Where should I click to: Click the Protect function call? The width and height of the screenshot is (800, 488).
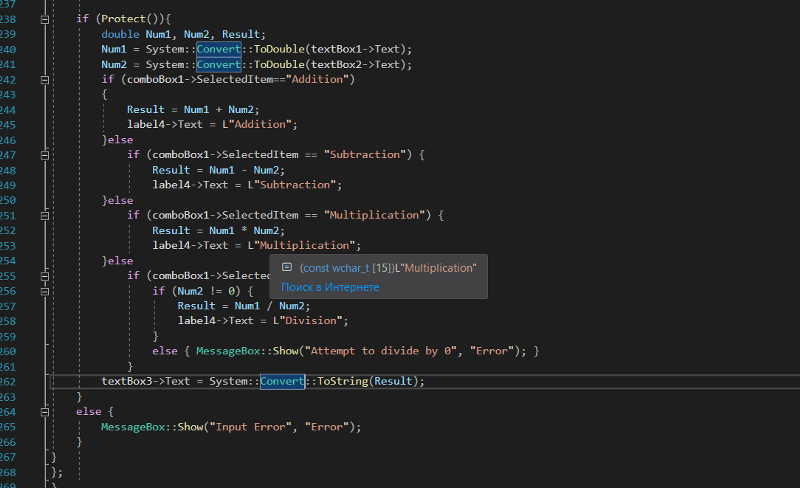coord(123,19)
